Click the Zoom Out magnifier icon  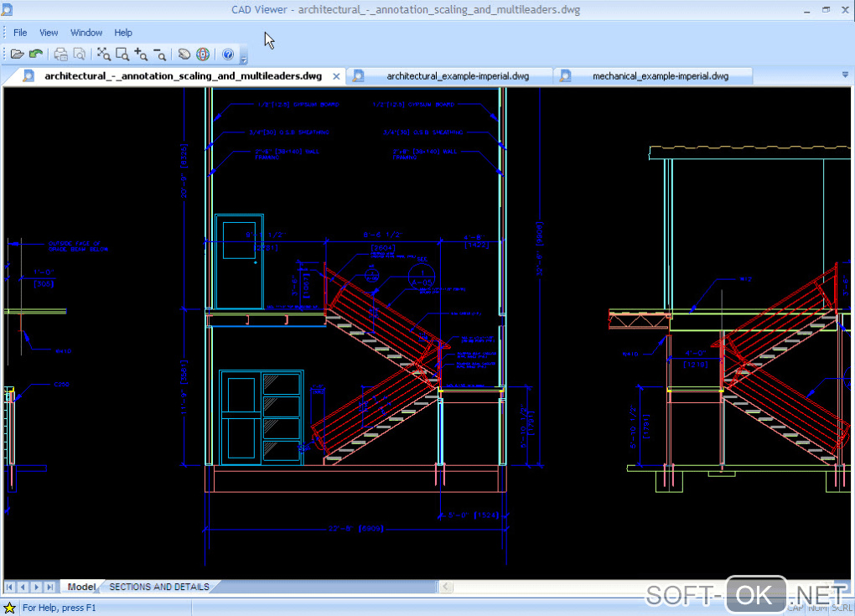click(x=160, y=54)
